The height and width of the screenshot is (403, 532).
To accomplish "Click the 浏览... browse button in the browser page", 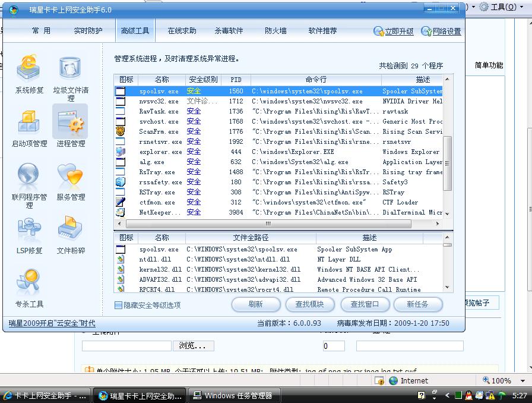I will [x=194, y=345].
